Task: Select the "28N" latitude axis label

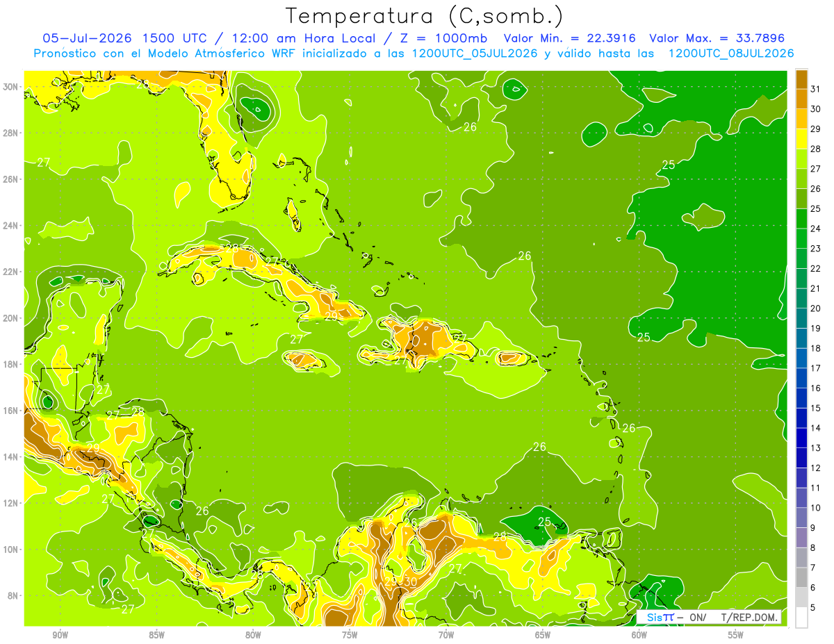Action: point(12,133)
